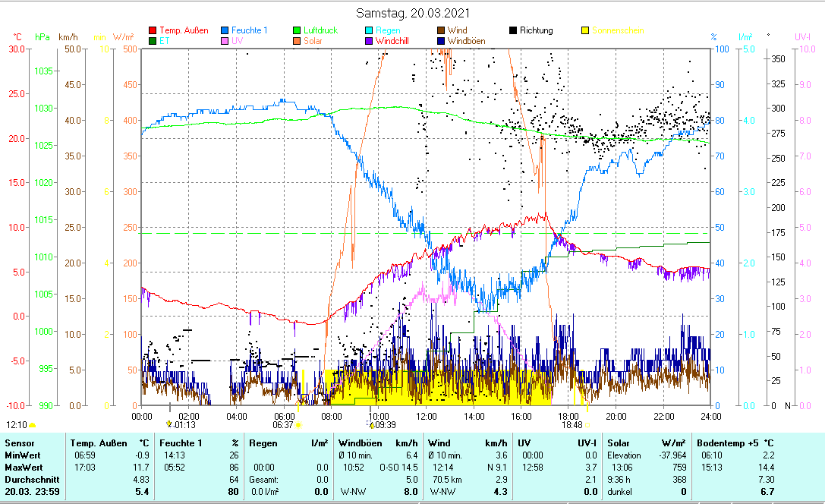This screenshot has height=504, width=825.
Task: Click the orange Solar legend square
Action: [298, 41]
